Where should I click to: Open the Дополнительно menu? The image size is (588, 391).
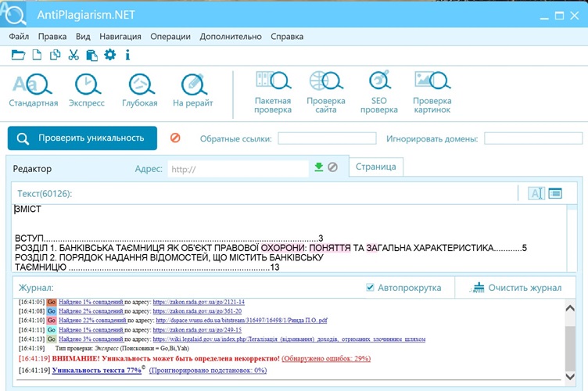pos(231,37)
